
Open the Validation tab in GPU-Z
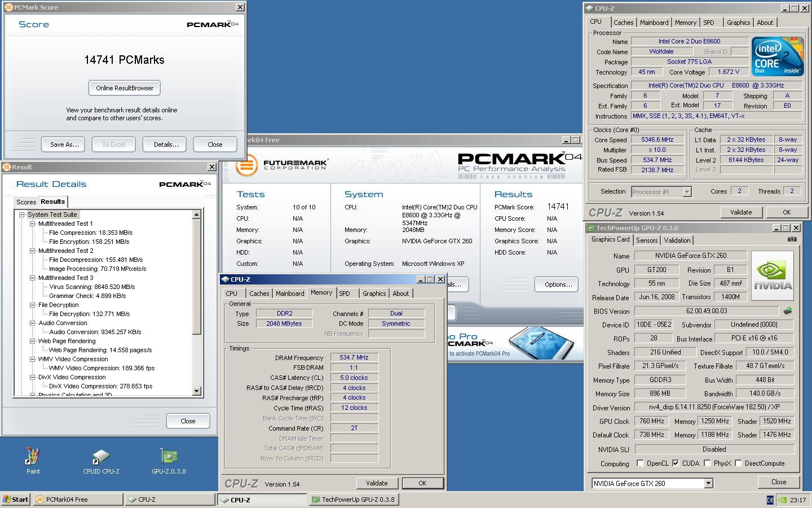(x=677, y=240)
